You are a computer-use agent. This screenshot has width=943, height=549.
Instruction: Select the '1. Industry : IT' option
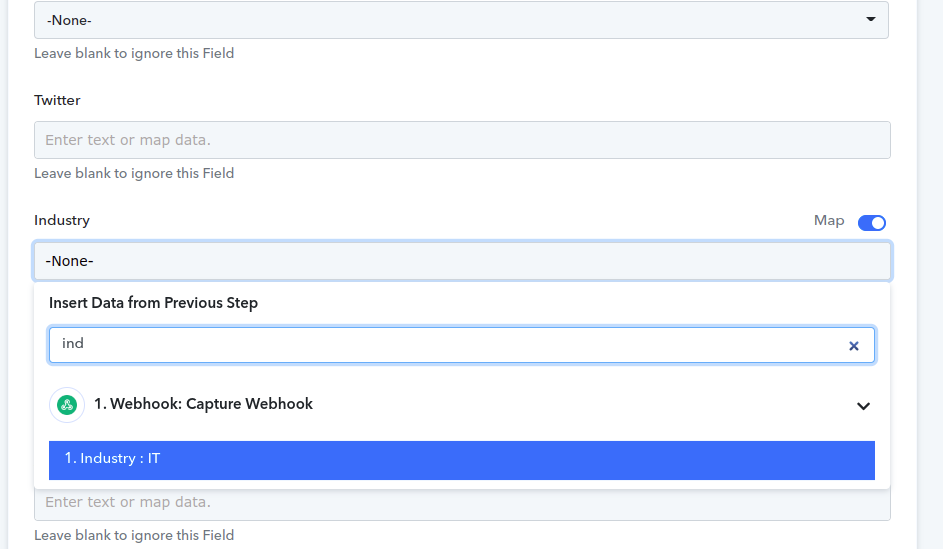pyautogui.click(x=462, y=460)
